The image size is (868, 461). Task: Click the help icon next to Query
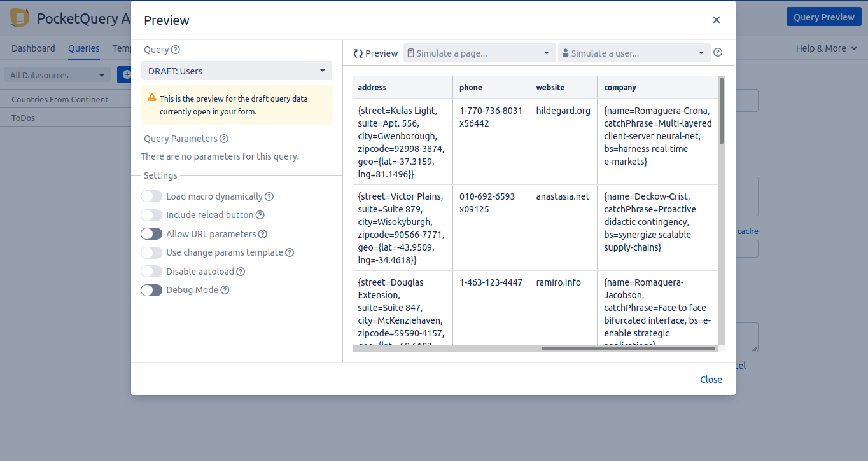[x=176, y=50]
